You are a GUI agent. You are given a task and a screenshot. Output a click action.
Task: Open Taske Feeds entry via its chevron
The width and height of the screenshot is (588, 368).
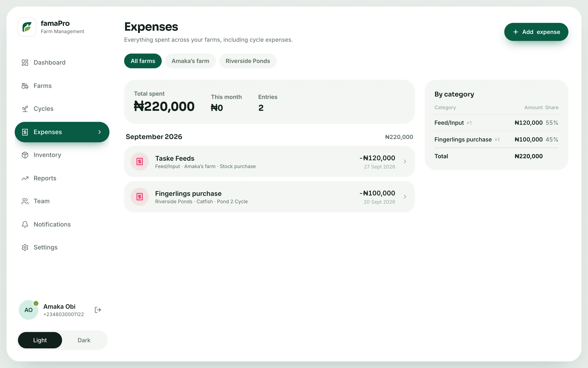coord(405,161)
